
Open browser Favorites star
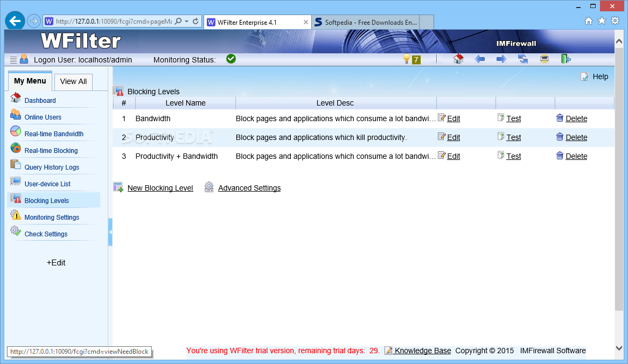602,21
